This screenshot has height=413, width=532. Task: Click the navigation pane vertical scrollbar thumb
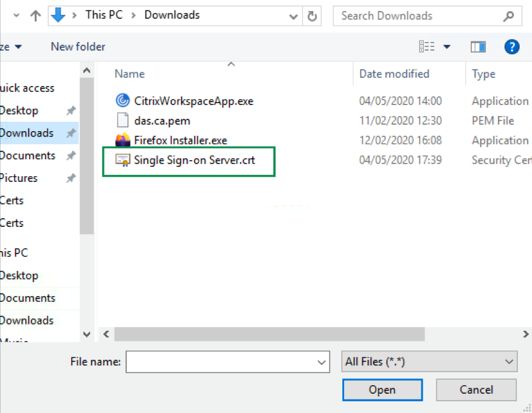tap(87, 156)
